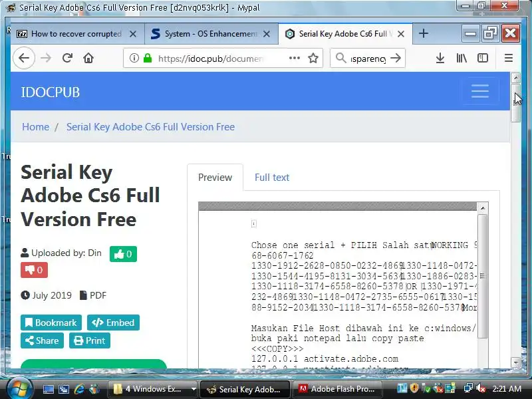Click the green thumbs-up like button
Image resolution: width=532 pixels, height=399 pixels.
coord(123,254)
